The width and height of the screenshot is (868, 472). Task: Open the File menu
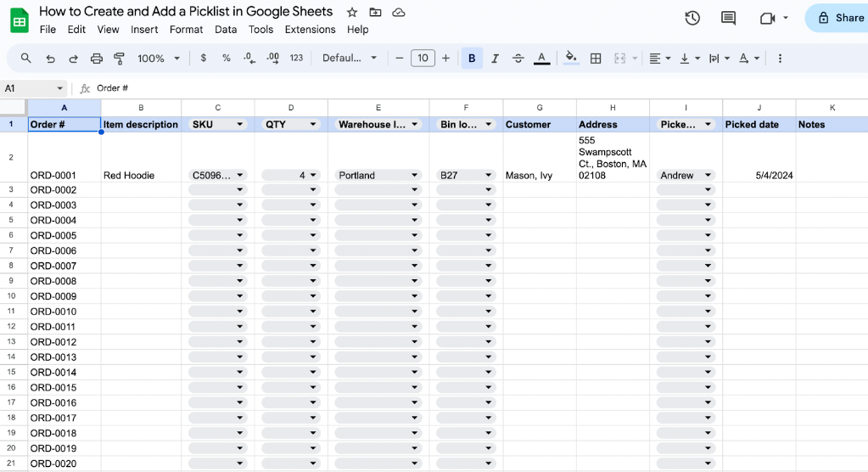48,30
